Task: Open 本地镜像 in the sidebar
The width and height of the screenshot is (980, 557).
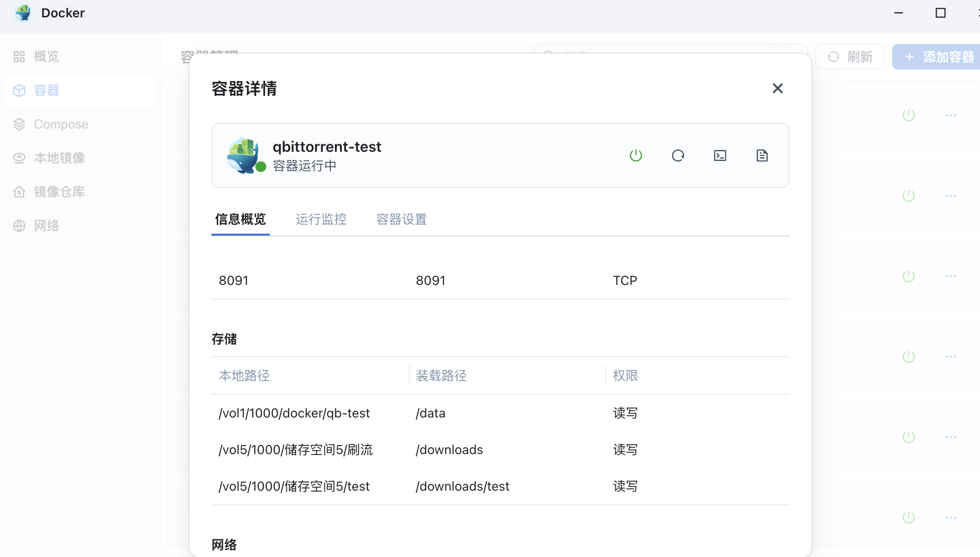Action: (x=80, y=158)
